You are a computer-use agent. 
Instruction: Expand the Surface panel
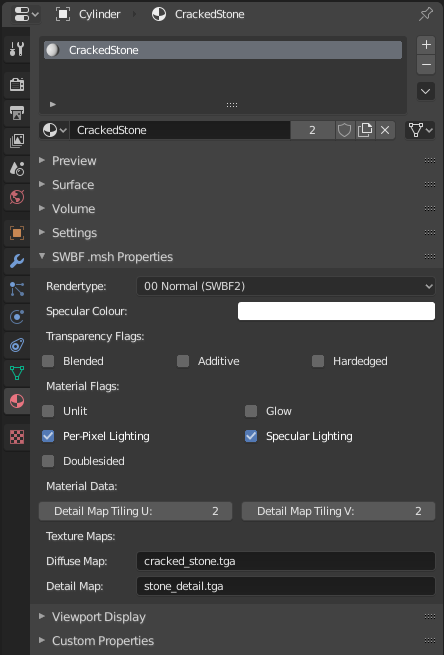pyautogui.click(x=73, y=185)
